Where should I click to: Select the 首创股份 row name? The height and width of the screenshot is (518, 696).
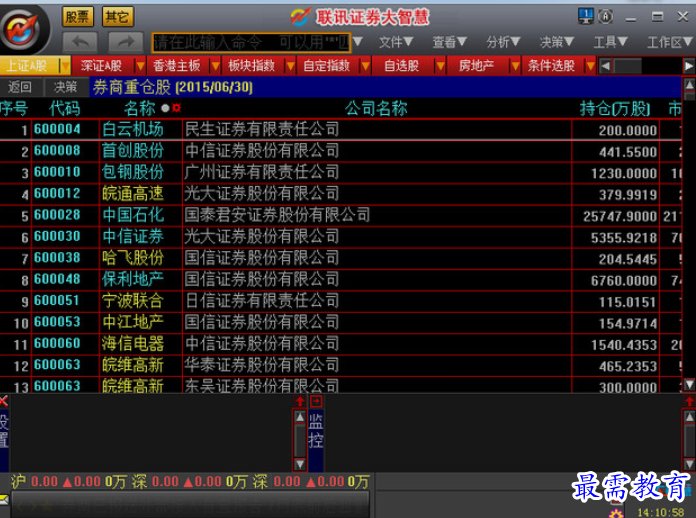133,150
